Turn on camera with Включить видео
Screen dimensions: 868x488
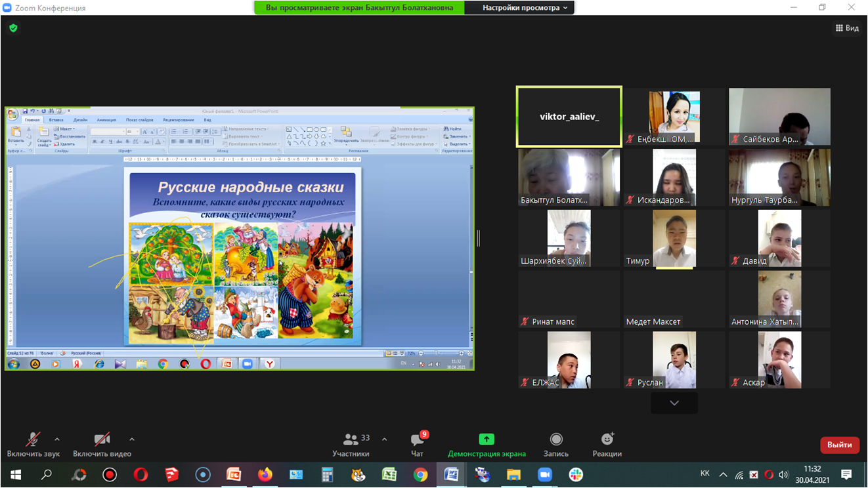coord(102,440)
